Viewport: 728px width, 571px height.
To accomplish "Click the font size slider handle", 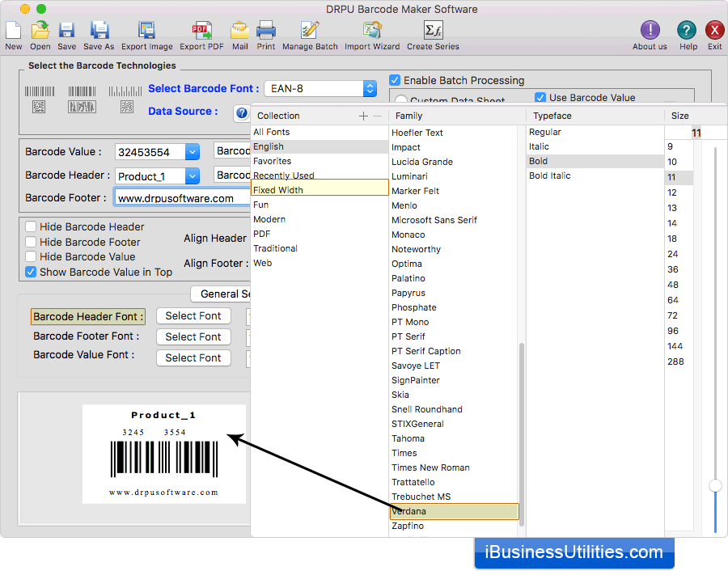I will click(715, 485).
